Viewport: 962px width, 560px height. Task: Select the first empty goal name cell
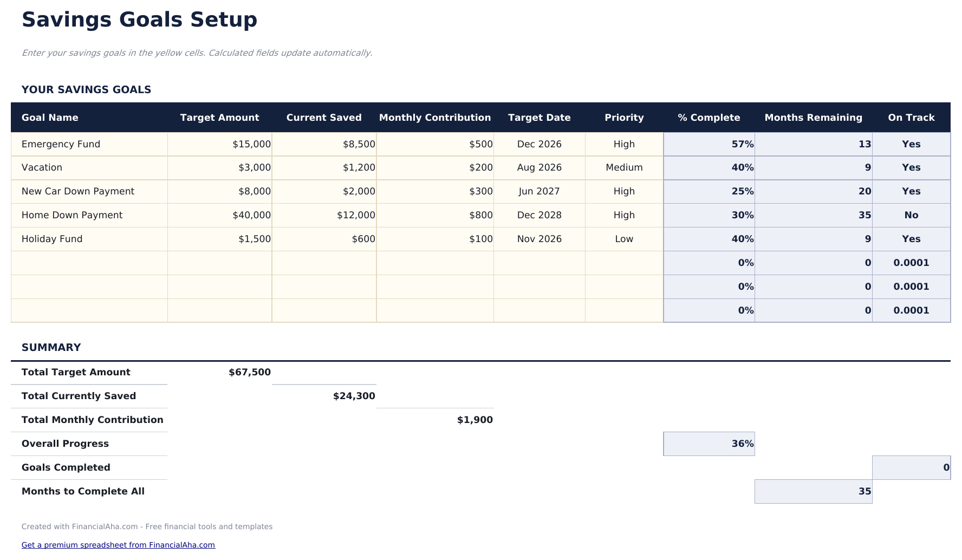89,263
